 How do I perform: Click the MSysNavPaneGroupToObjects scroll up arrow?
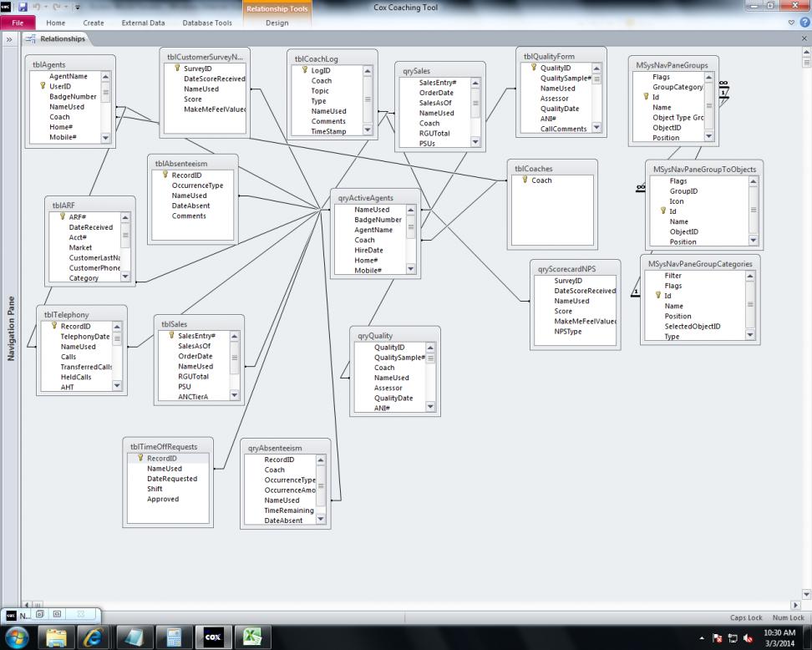[753, 182]
